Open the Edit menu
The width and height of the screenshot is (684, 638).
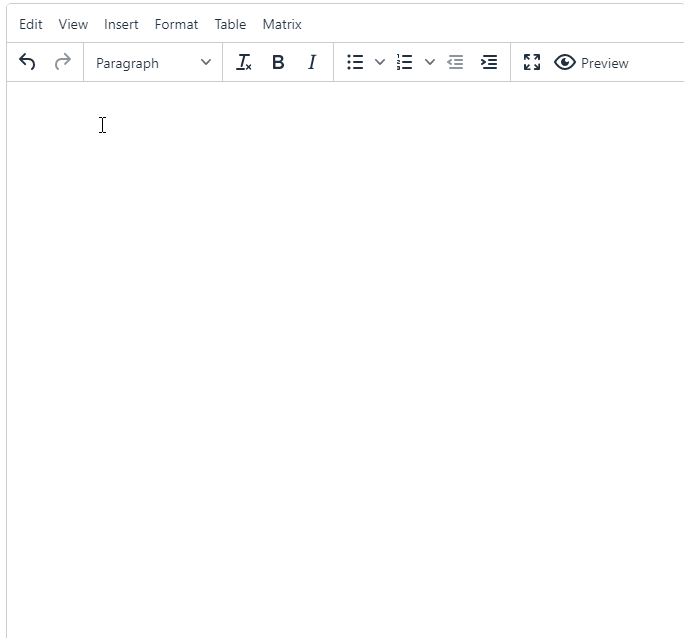[31, 24]
